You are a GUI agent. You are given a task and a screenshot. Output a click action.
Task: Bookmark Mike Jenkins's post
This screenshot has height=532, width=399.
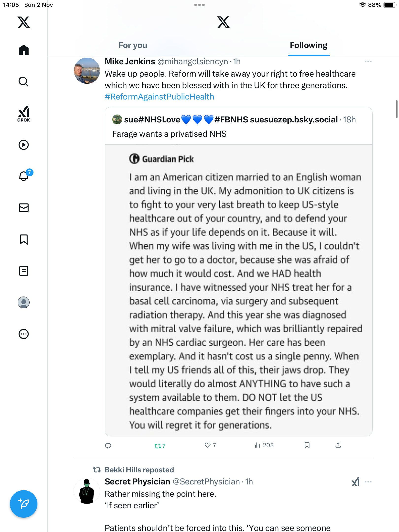tap(307, 445)
